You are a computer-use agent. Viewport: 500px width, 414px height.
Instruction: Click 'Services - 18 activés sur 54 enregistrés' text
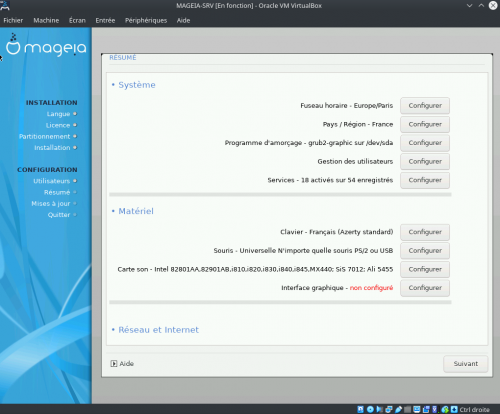(x=330, y=180)
